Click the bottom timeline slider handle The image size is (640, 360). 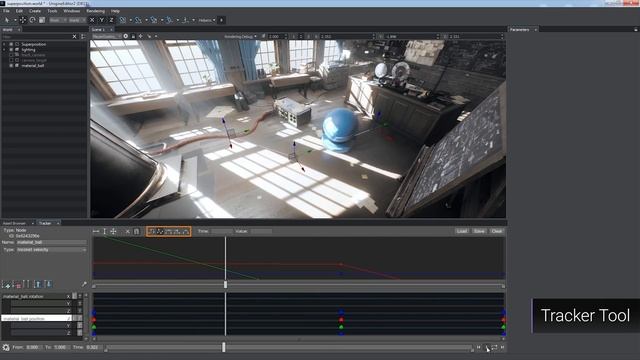223,347
